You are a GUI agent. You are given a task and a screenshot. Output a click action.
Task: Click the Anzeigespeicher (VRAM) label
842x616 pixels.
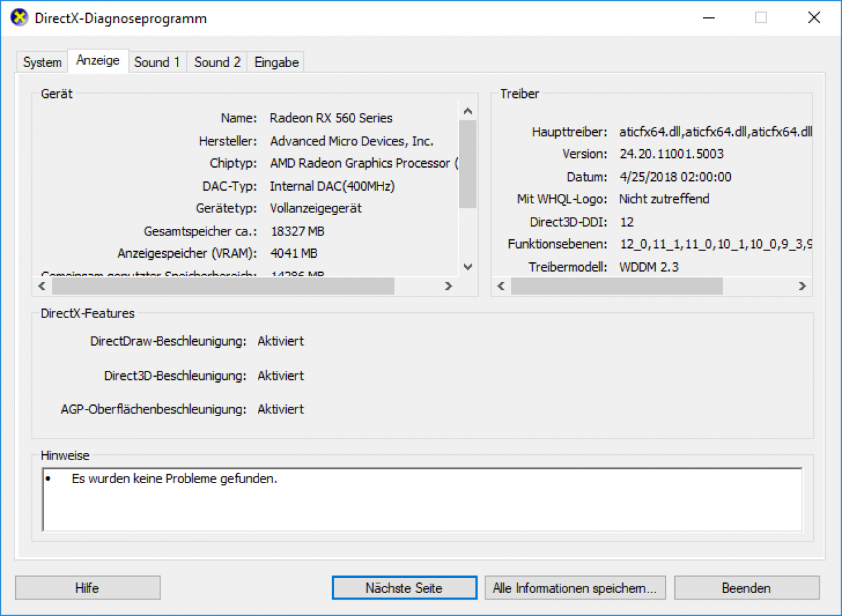[x=187, y=253]
